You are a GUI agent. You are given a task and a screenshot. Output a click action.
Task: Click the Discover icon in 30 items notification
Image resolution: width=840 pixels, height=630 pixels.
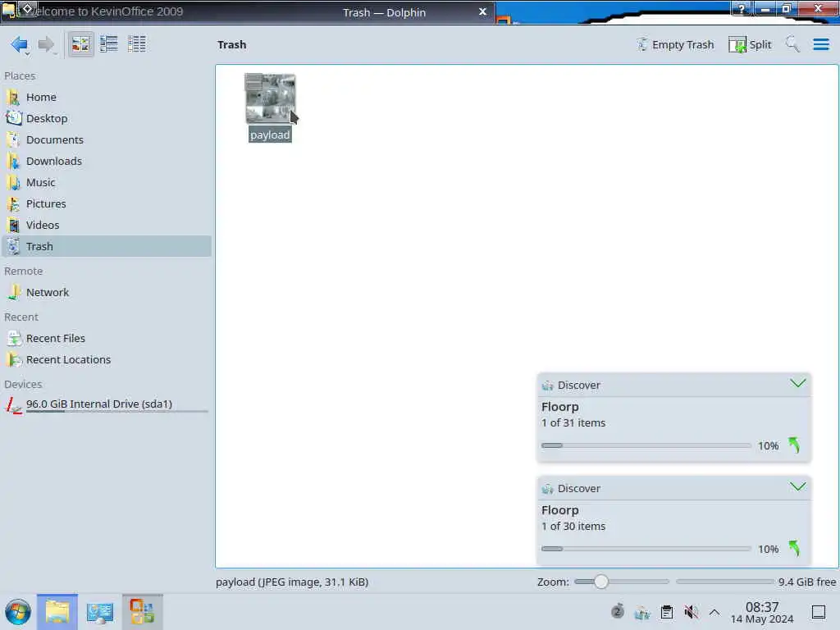coord(547,489)
